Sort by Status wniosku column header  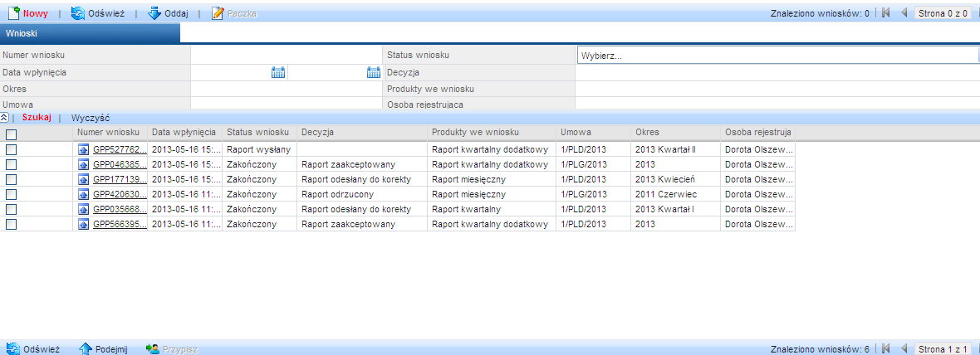tap(259, 132)
